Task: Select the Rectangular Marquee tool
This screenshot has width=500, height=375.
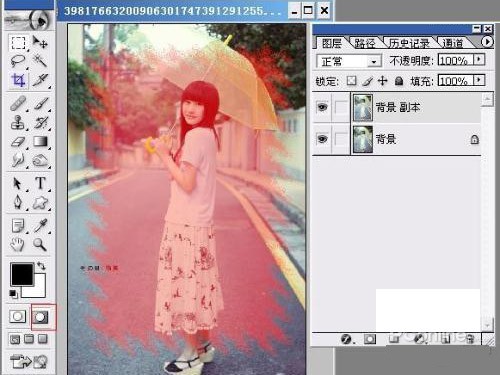Action: 18,43
